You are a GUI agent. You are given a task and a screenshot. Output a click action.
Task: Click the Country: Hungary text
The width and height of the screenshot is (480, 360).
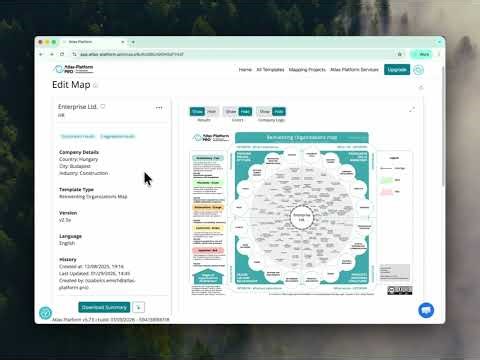pos(78,159)
